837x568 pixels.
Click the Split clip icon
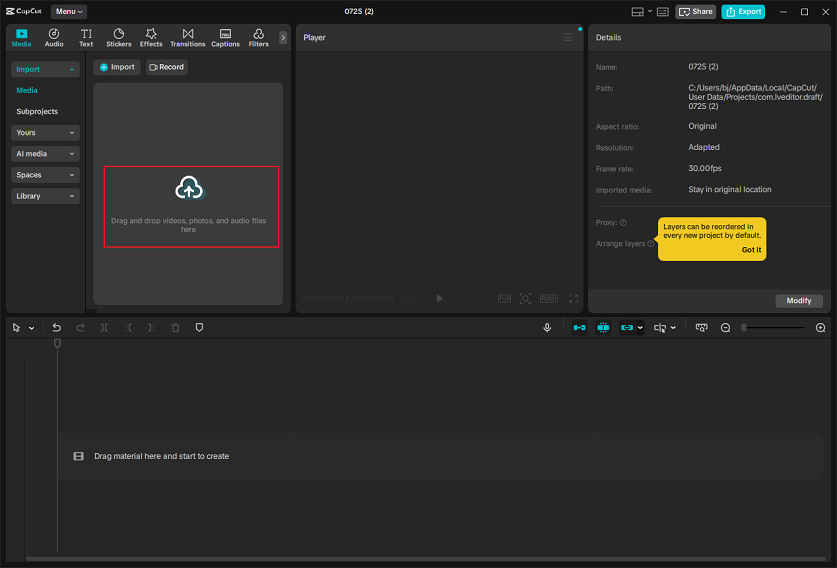tap(104, 328)
